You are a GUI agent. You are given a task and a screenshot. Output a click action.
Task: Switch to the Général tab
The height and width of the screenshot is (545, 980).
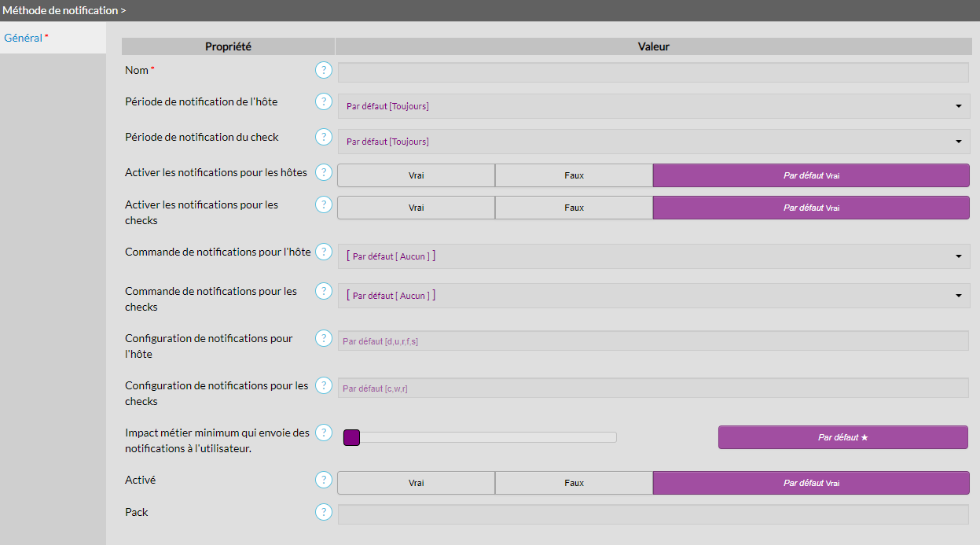point(24,38)
